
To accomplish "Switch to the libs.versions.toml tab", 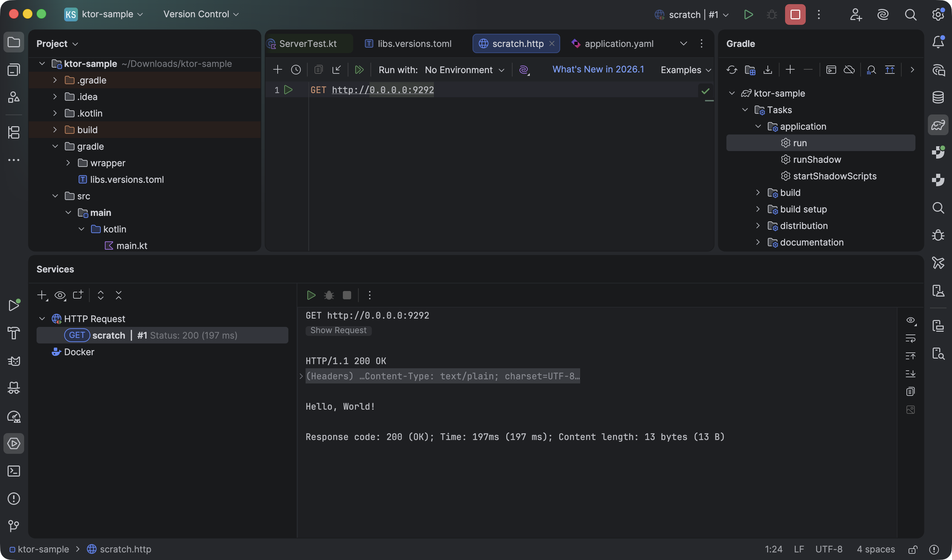I will pyautogui.click(x=408, y=43).
